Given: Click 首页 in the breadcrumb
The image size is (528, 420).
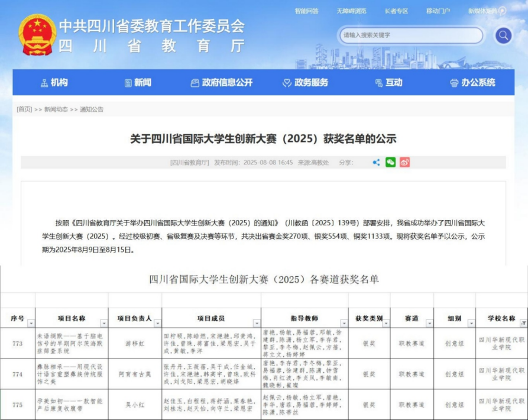Looking at the screenshot, I should point(24,109).
